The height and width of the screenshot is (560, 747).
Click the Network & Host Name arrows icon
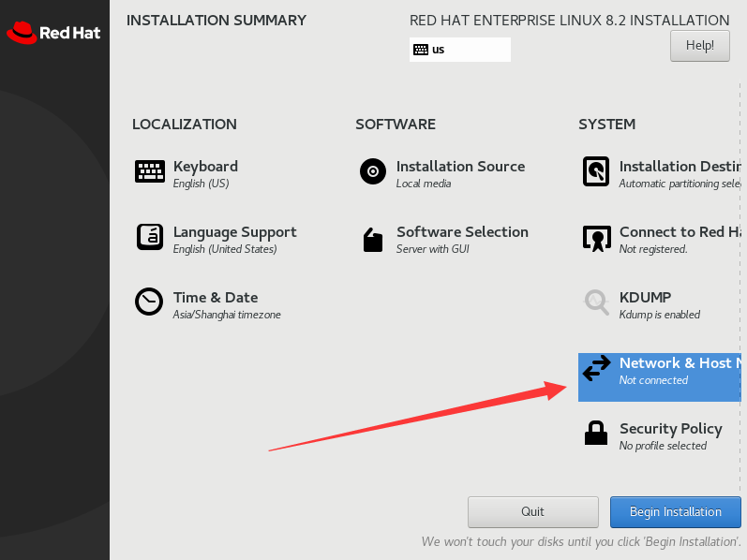pyautogui.click(x=596, y=368)
